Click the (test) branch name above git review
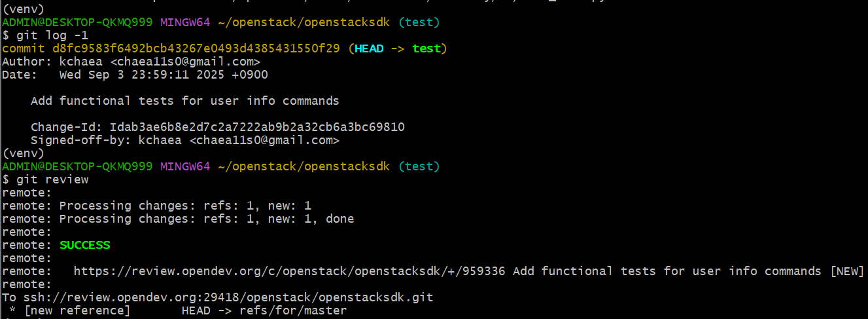The width and height of the screenshot is (868, 319). click(419, 166)
